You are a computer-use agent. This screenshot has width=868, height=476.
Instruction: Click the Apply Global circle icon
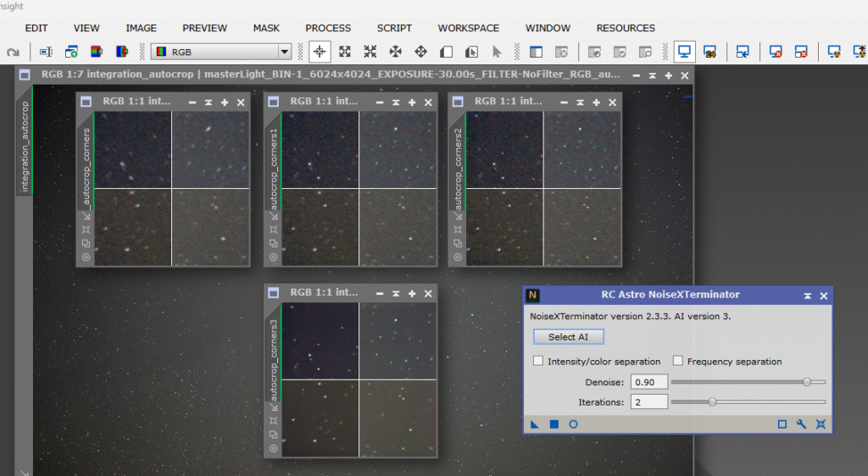pos(574,424)
